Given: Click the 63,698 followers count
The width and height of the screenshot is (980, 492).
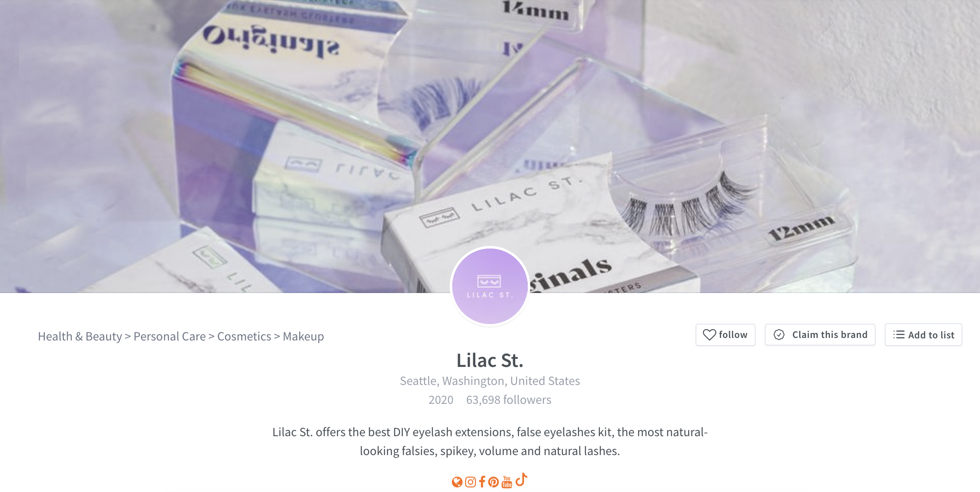Looking at the screenshot, I should 508,400.
